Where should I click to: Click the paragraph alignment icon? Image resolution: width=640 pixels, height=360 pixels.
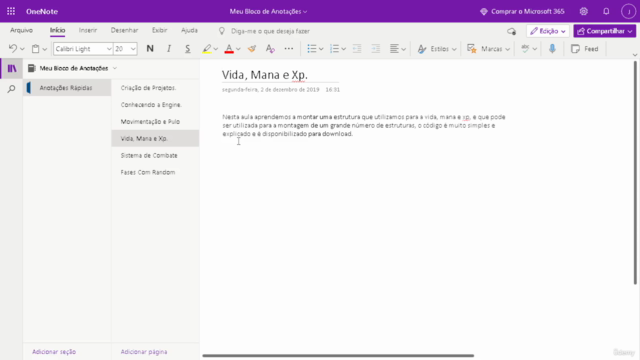pyautogui.click(x=394, y=49)
